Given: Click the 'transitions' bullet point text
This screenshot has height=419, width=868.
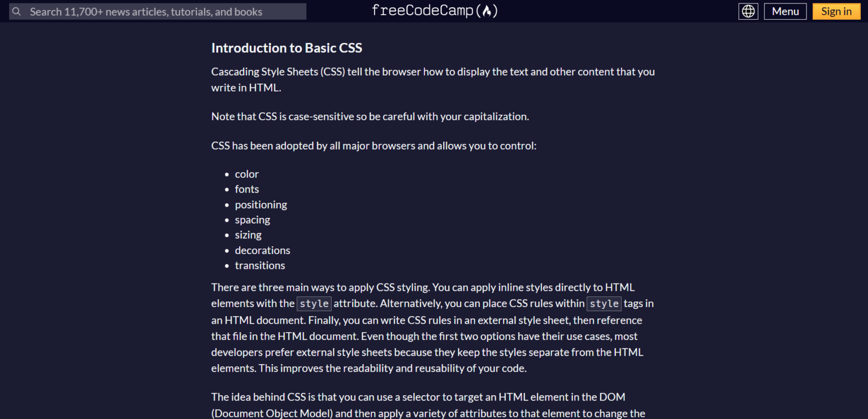Looking at the screenshot, I should pos(260,265).
